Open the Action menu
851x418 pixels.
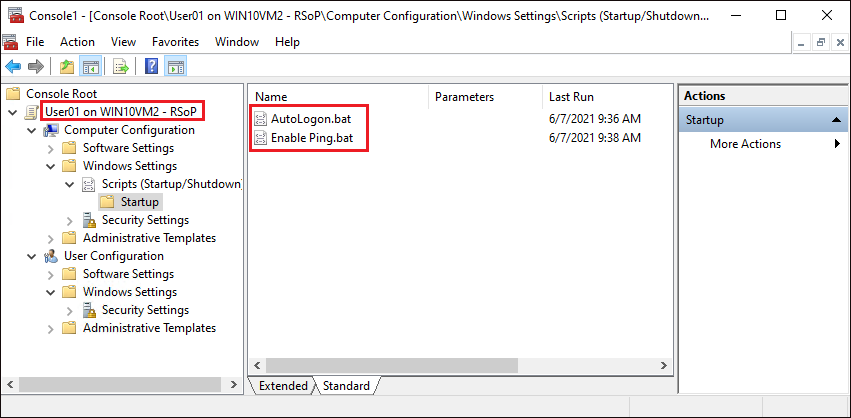point(77,42)
